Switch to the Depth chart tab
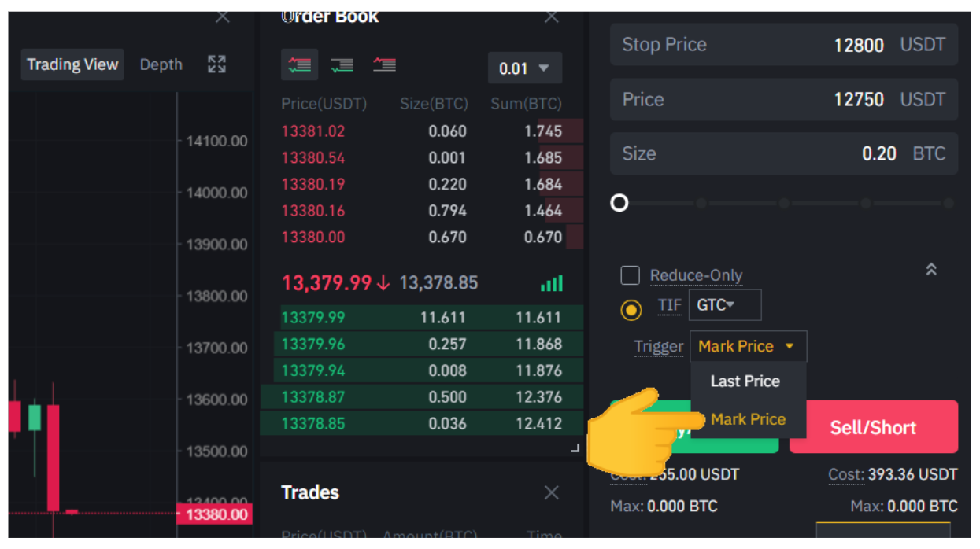This screenshot has width=980, height=549. 161,64
